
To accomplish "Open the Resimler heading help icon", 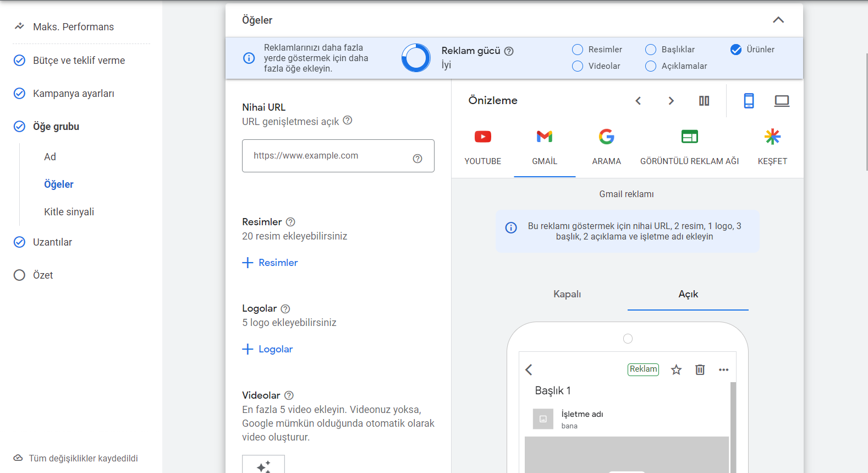I will click(x=290, y=222).
